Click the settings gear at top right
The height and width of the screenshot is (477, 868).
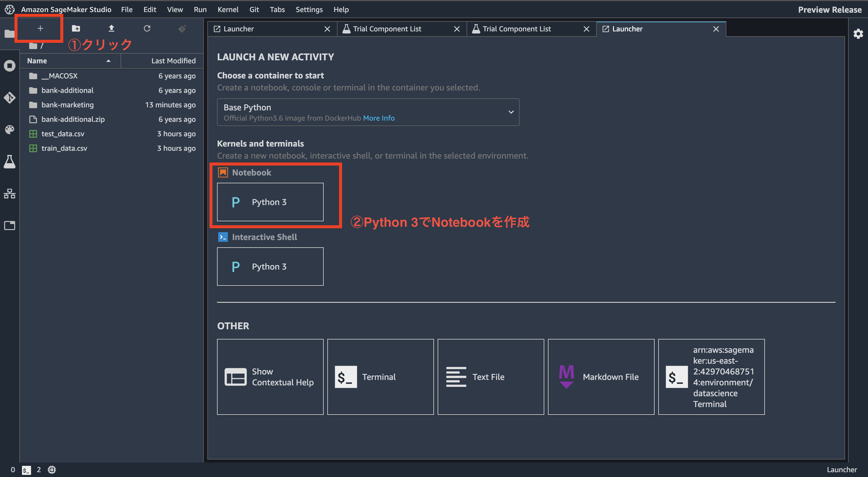(x=858, y=34)
